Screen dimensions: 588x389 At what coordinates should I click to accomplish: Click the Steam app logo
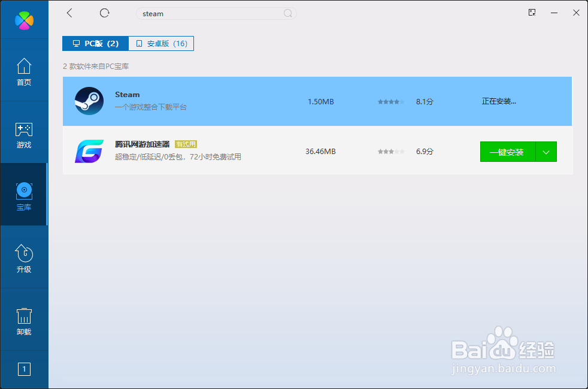tap(89, 101)
